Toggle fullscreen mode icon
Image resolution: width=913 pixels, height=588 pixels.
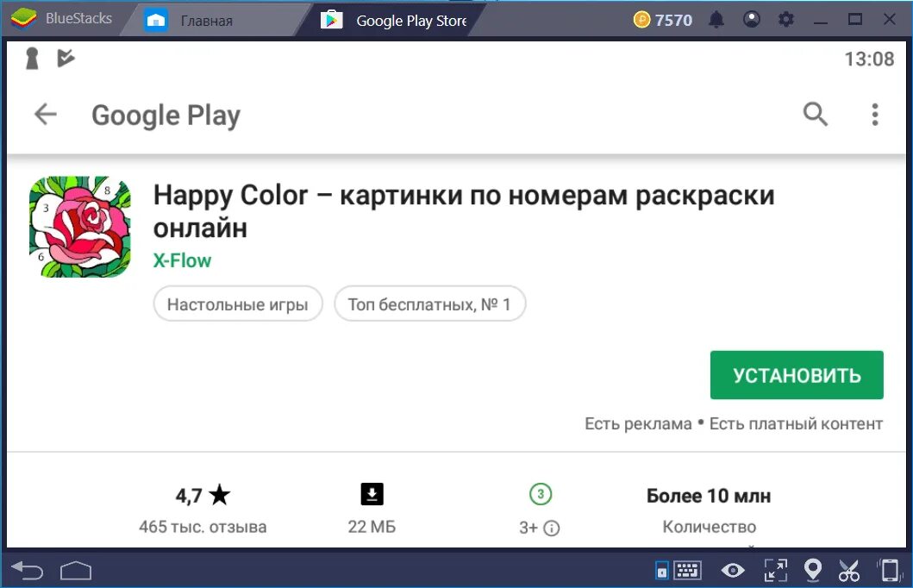pyautogui.click(x=776, y=571)
